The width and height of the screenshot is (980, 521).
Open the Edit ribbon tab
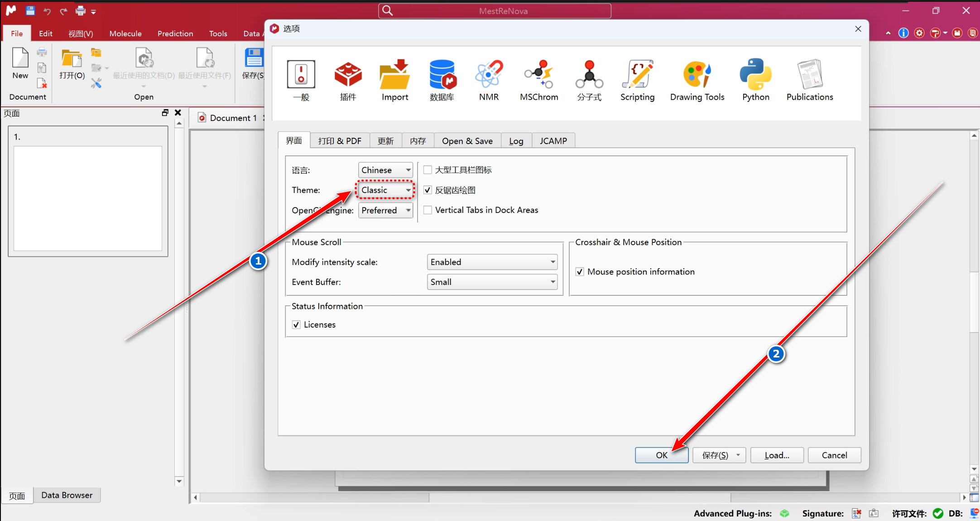point(46,34)
